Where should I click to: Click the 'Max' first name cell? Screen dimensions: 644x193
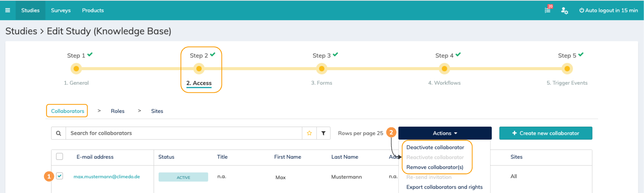coord(281,177)
